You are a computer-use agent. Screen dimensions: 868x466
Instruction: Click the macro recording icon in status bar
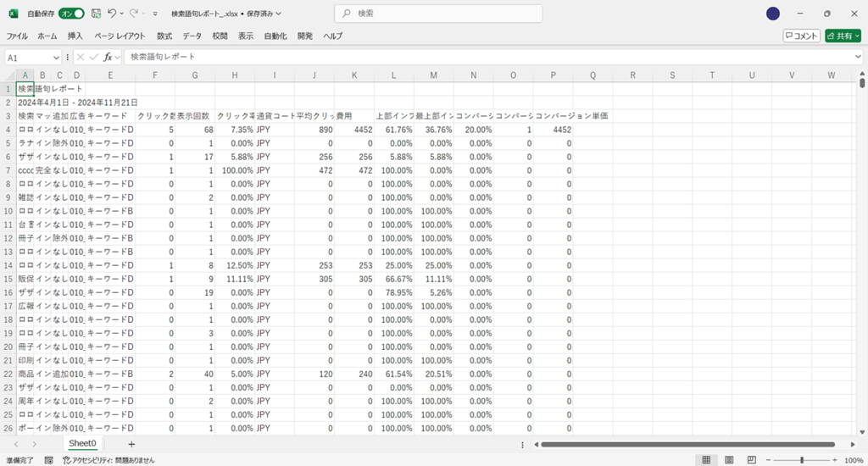click(x=48, y=460)
